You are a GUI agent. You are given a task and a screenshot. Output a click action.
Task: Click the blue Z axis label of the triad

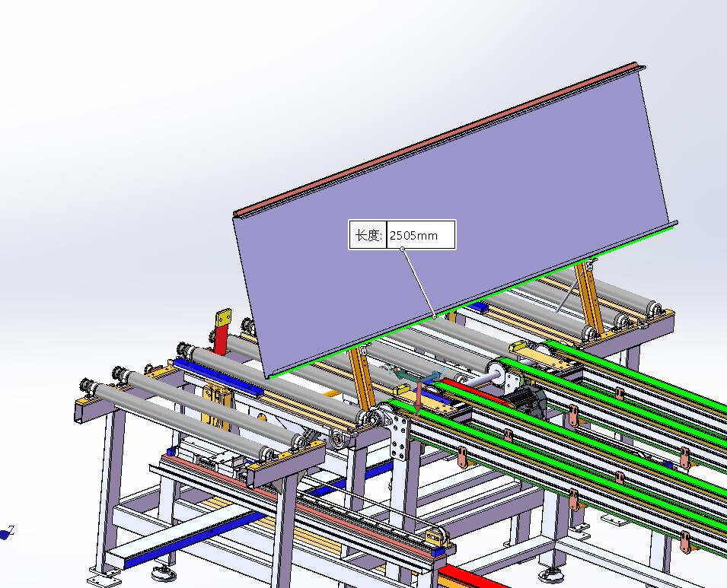(11, 530)
